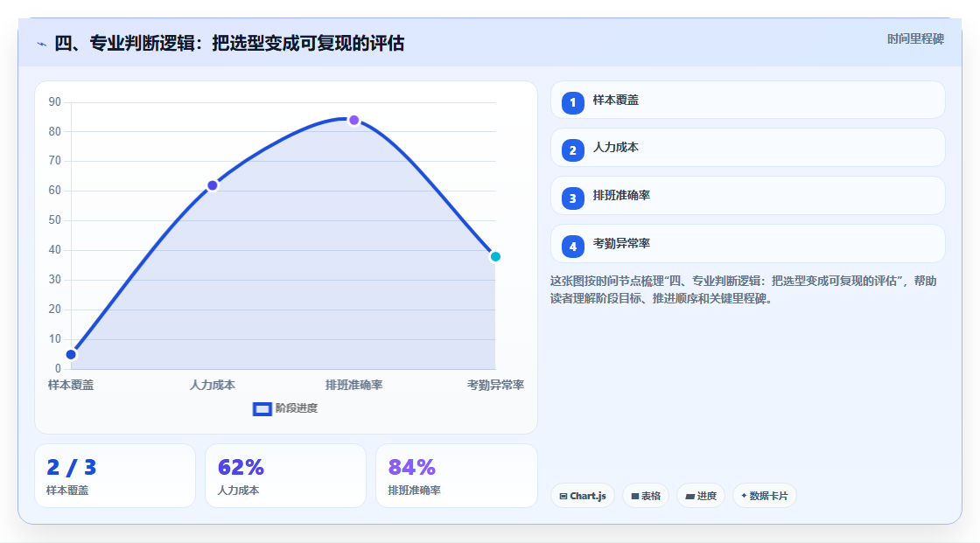Click the number 3 badge for 排班准确率
The height and width of the screenshot is (543, 980).
tap(572, 198)
